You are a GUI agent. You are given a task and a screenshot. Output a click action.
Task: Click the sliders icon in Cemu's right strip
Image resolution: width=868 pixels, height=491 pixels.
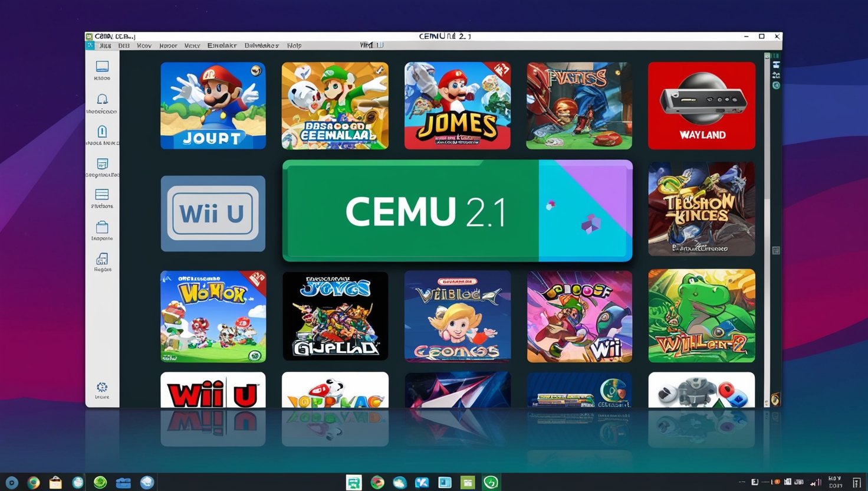pos(776,75)
